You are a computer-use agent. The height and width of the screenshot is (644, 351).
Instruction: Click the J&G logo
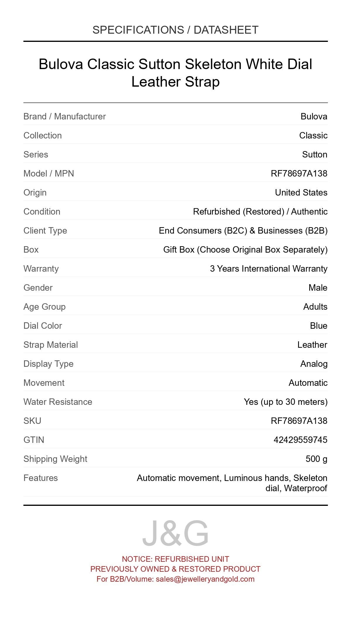pos(175,533)
